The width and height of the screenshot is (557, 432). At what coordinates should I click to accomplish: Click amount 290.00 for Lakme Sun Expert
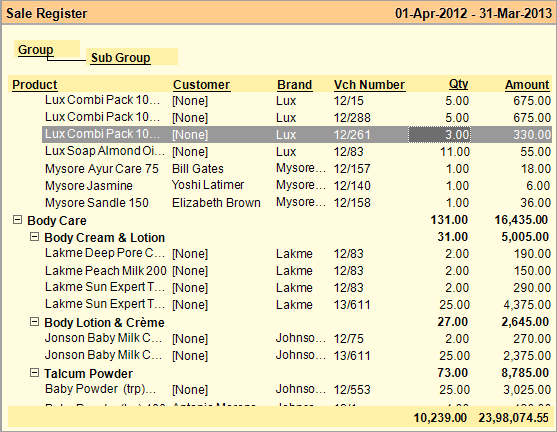(x=532, y=288)
